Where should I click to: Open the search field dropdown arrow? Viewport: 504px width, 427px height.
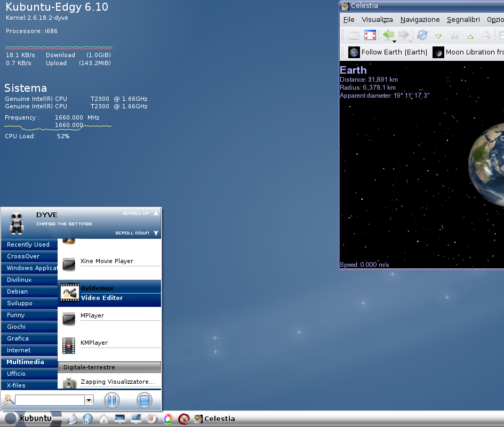[x=89, y=400]
